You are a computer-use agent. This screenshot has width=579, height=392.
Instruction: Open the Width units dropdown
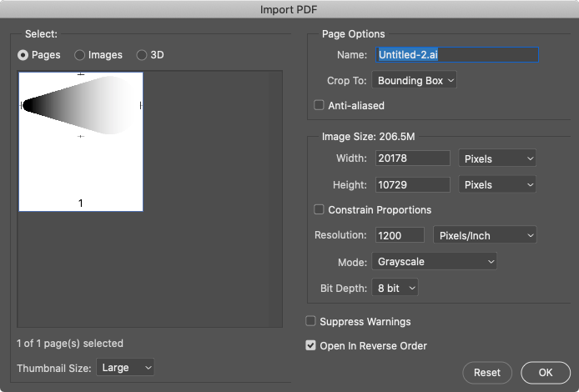(497, 158)
